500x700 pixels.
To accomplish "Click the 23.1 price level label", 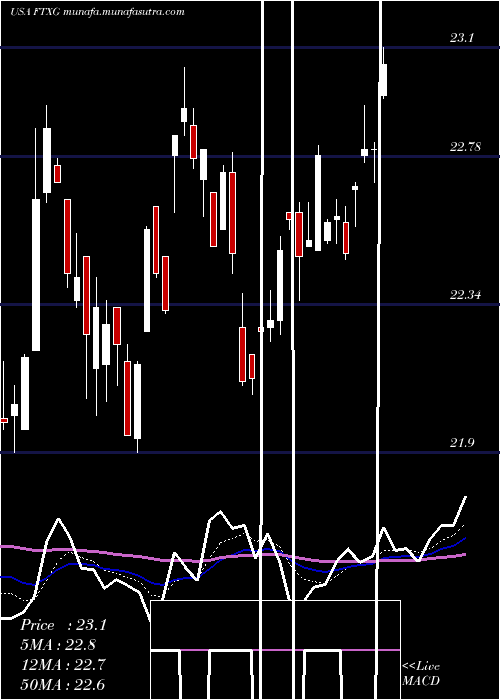I will 462,38.
